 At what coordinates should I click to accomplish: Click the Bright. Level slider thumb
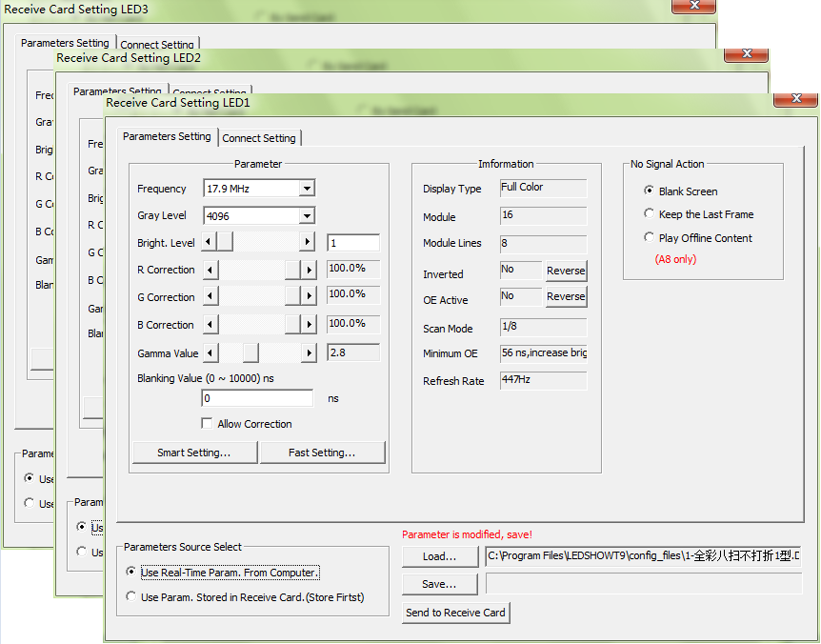pyautogui.click(x=225, y=241)
